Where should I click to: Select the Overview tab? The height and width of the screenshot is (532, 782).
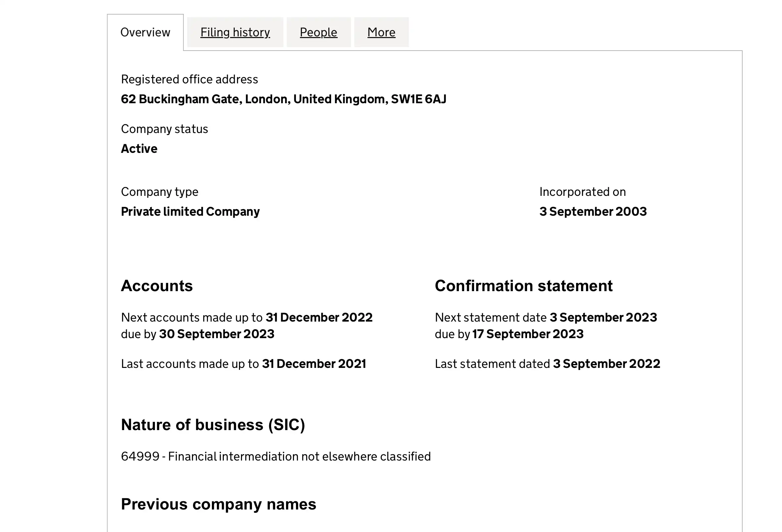coord(145,32)
